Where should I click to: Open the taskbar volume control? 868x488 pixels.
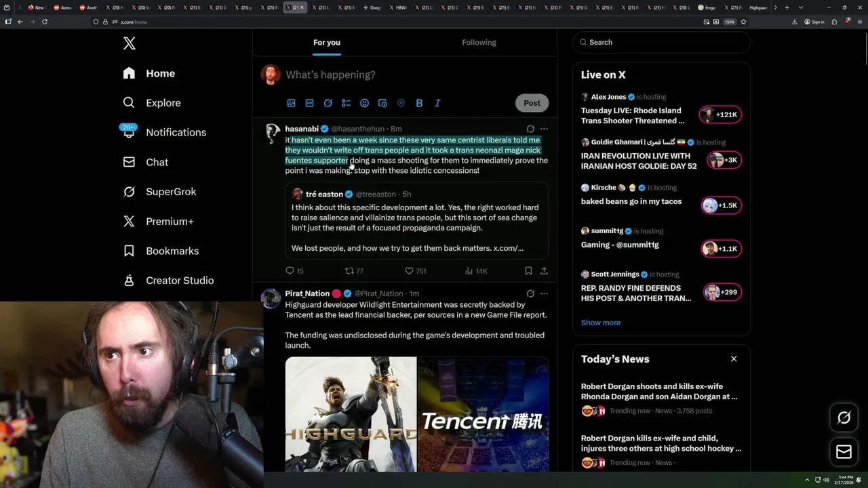coord(826,480)
